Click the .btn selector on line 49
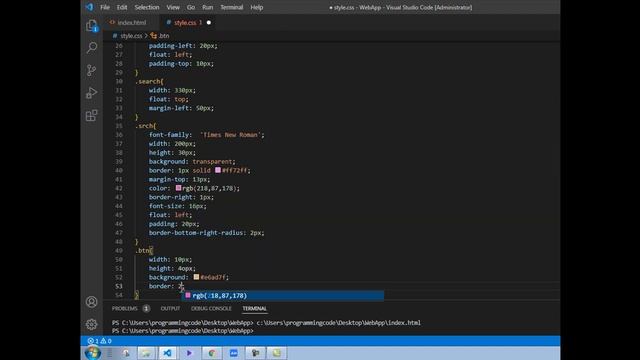640x360 pixels. [144, 251]
